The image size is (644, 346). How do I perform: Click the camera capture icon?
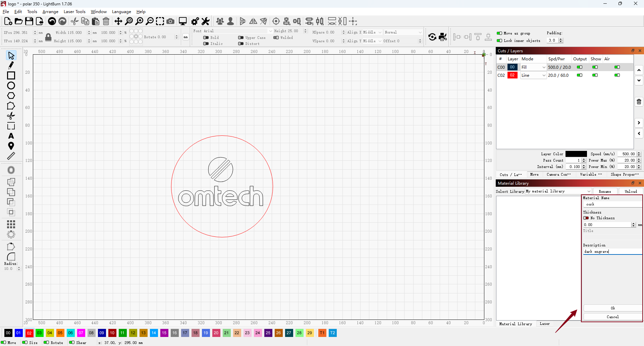tap(170, 21)
